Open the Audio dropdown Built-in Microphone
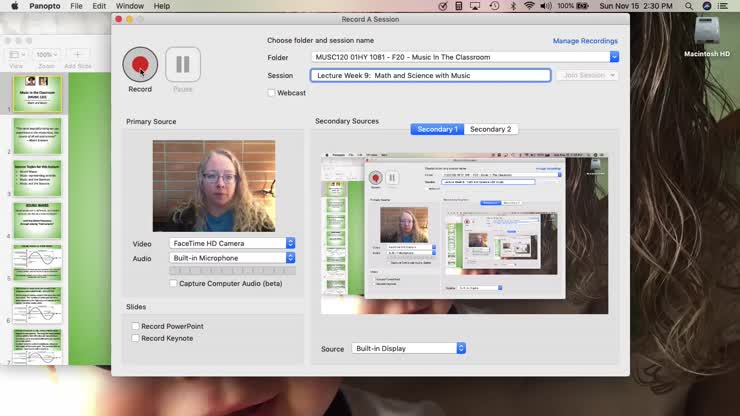The image size is (740, 416). click(x=232, y=258)
